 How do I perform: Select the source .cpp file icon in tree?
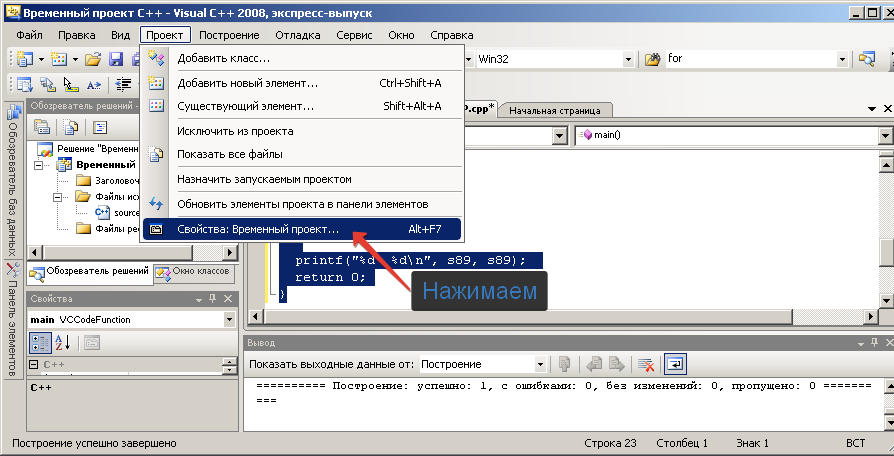102,212
